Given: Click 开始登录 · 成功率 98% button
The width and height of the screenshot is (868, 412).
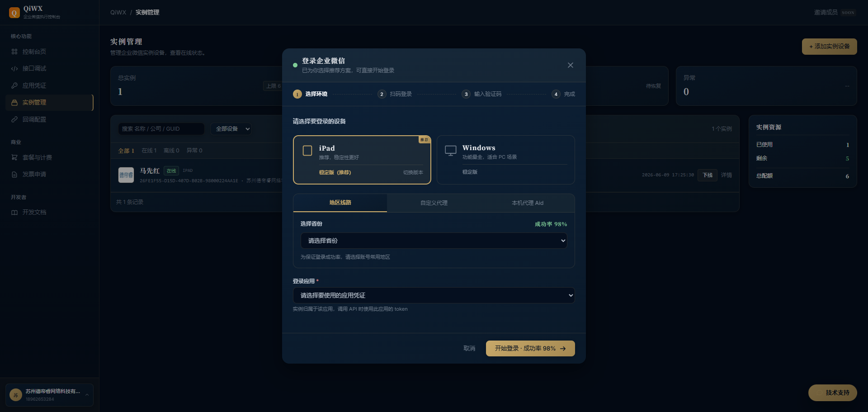Looking at the screenshot, I should click(530, 349).
